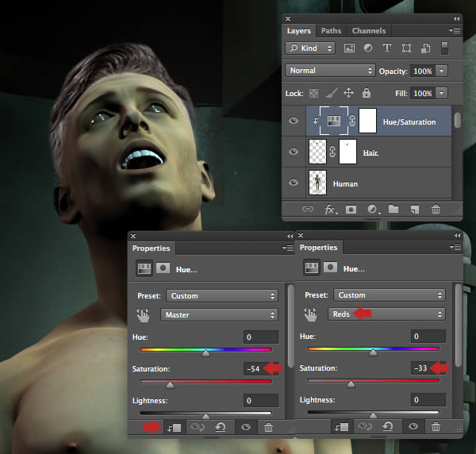The image size is (476, 454).
Task: Lock transparent pixels icon
Action: [x=313, y=93]
